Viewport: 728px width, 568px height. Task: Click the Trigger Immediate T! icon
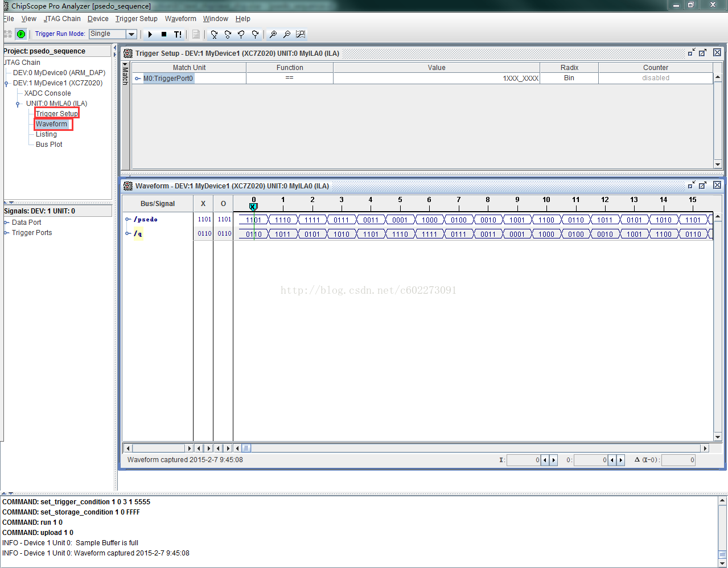coord(178,34)
